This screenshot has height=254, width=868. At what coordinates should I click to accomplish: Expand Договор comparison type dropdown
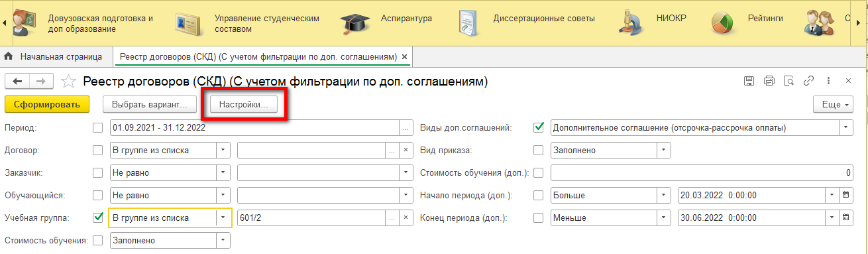223,150
